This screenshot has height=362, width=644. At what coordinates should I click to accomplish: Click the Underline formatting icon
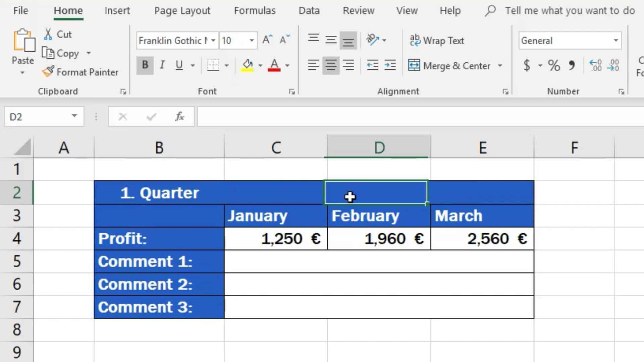(x=179, y=65)
